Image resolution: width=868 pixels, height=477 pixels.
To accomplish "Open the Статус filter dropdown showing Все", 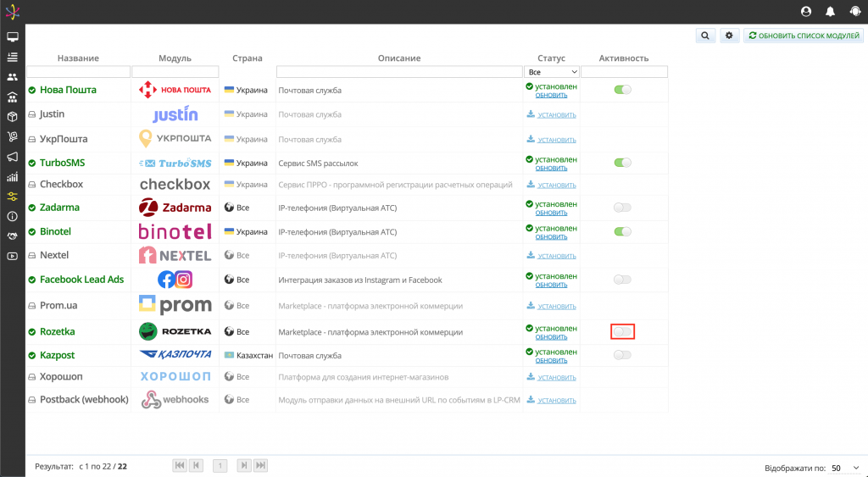I will [552, 72].
